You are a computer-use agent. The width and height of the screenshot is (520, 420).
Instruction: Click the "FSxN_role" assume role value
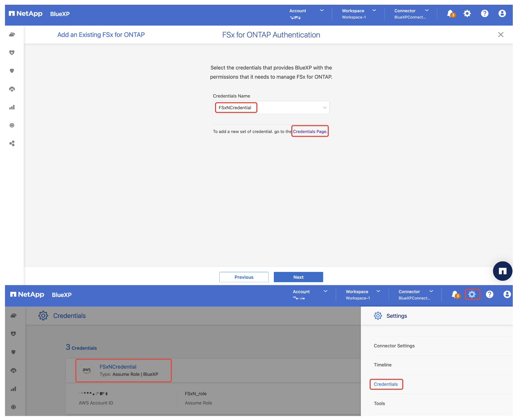[x=196, y=393]
